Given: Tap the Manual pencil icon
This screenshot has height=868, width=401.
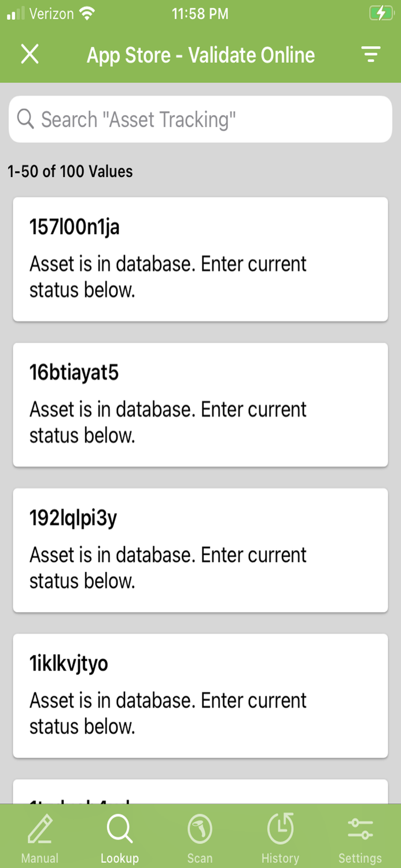Looking at the screenshot, I should 40,829.
